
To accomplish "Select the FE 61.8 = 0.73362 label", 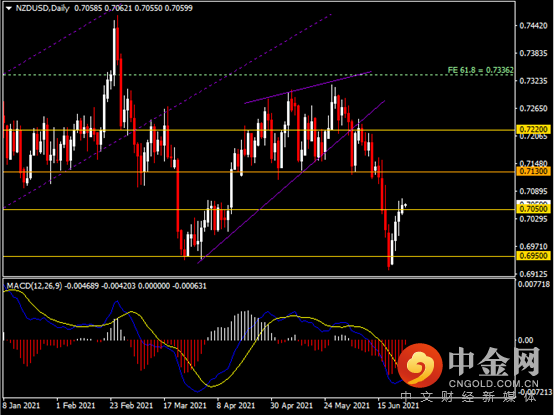I will [481, 70].
